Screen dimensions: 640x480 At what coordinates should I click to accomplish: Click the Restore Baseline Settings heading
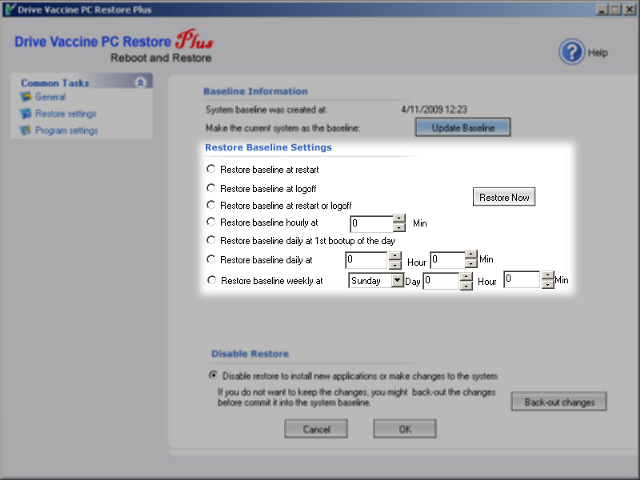coord(268,147)
